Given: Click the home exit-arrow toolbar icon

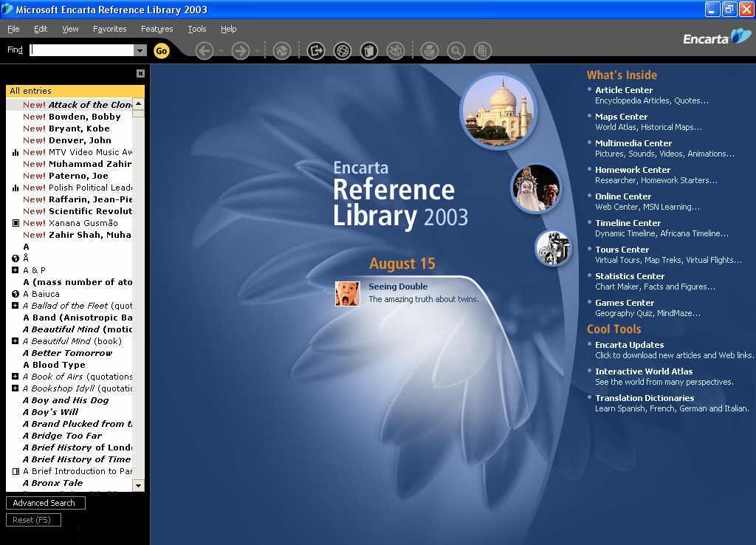Looking at the screenshot, I should pos(316,50).
